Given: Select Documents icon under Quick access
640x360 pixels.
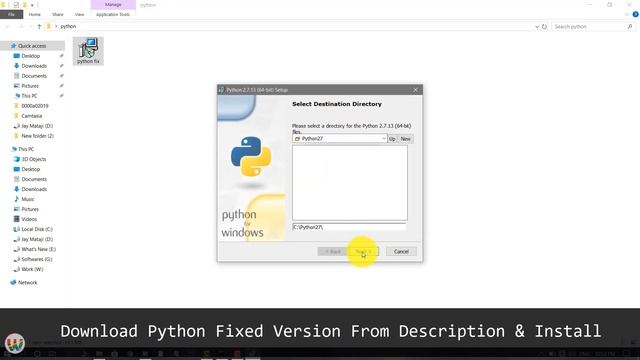Looking at the screenshot, I should [17, 76].
